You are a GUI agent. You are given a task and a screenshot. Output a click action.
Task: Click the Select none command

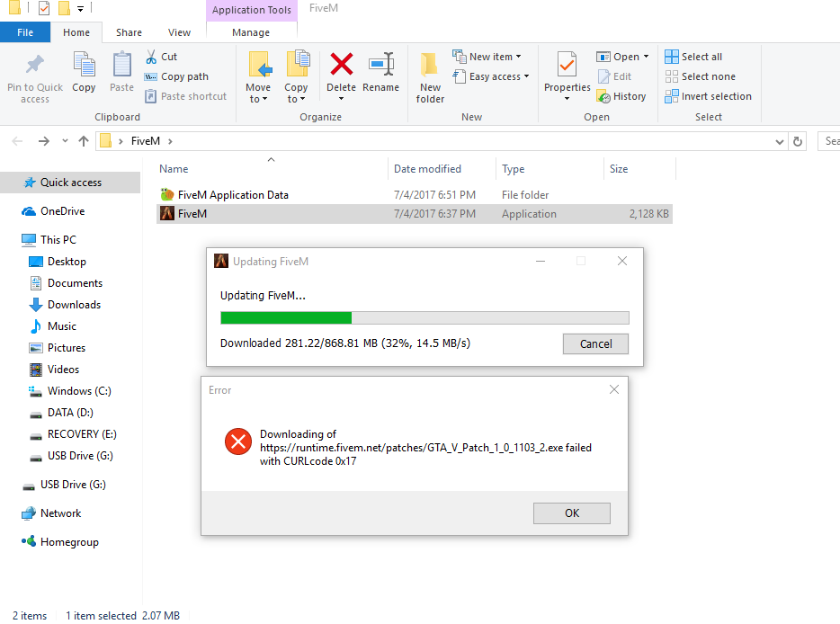[701, 76]
